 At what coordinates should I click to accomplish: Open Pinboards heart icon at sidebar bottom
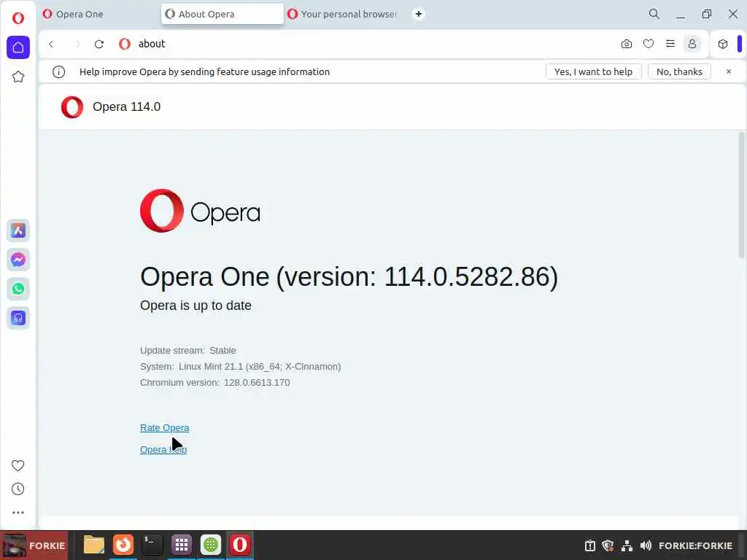18,465
